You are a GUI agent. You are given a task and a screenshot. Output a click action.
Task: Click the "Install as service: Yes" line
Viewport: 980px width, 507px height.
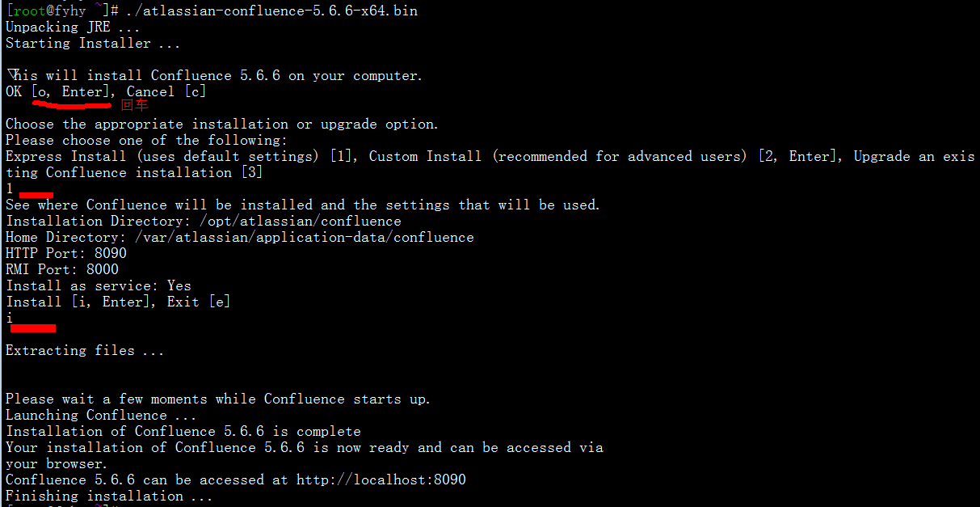point(99,285)
